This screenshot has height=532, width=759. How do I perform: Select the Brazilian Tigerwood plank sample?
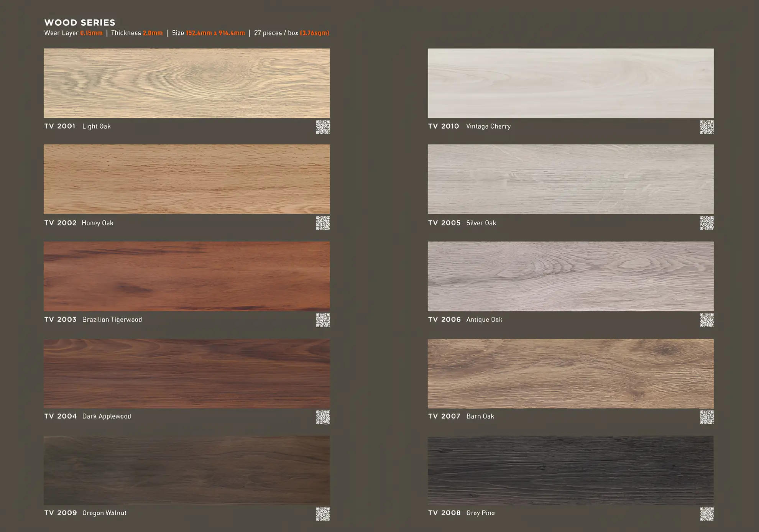click(187, 276)
